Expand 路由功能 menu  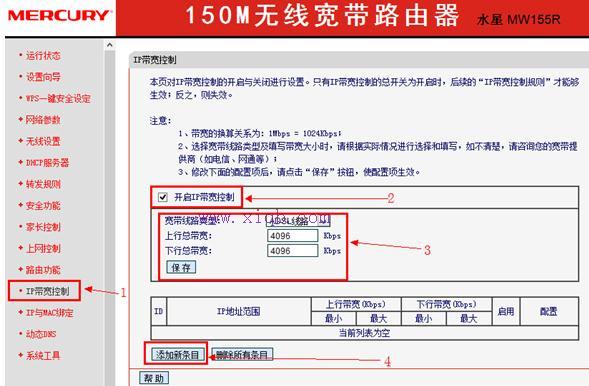[43, 270]
